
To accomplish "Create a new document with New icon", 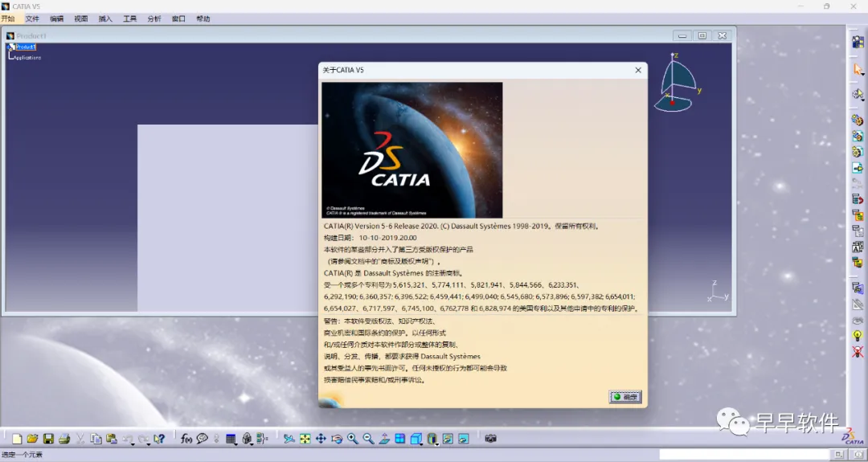I will tap(17, 439).
